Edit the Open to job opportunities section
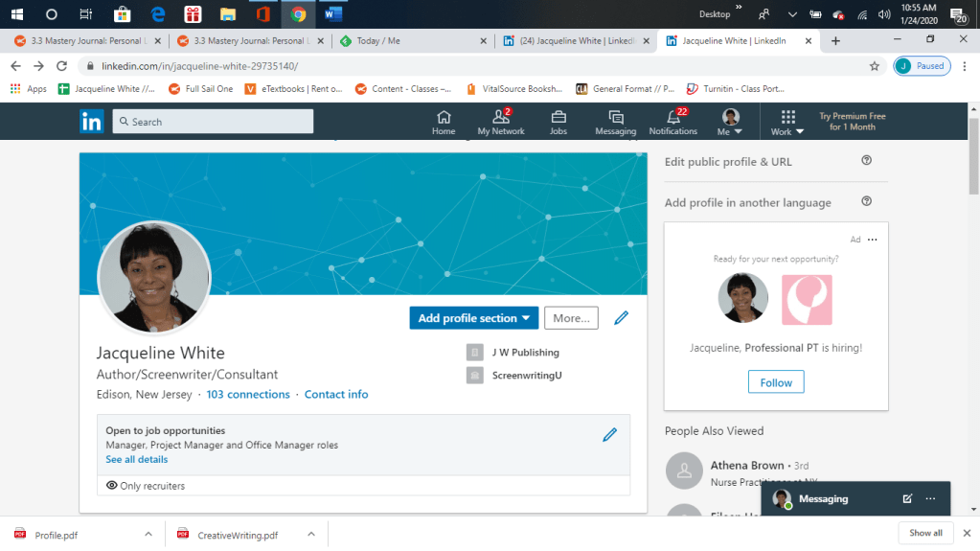The width and height of the screenshot is (980, 551). (x=609, y=435)
